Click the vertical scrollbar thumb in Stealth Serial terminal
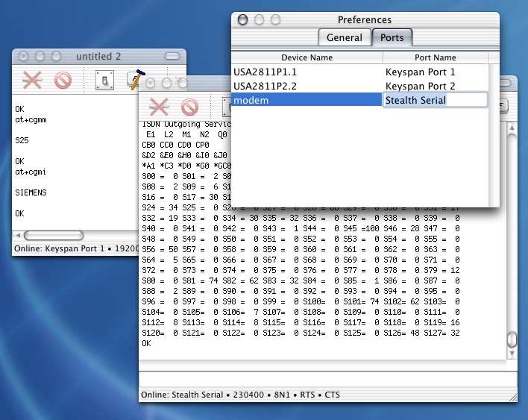The image size is (528, 420). click(x=512, y=339)
